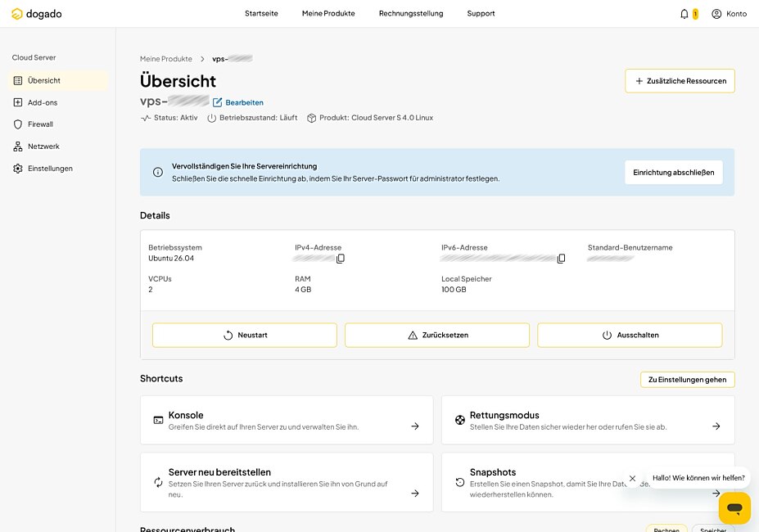
Task: Click the pencil edit icon beside the server name
Action: click(217, 102)
